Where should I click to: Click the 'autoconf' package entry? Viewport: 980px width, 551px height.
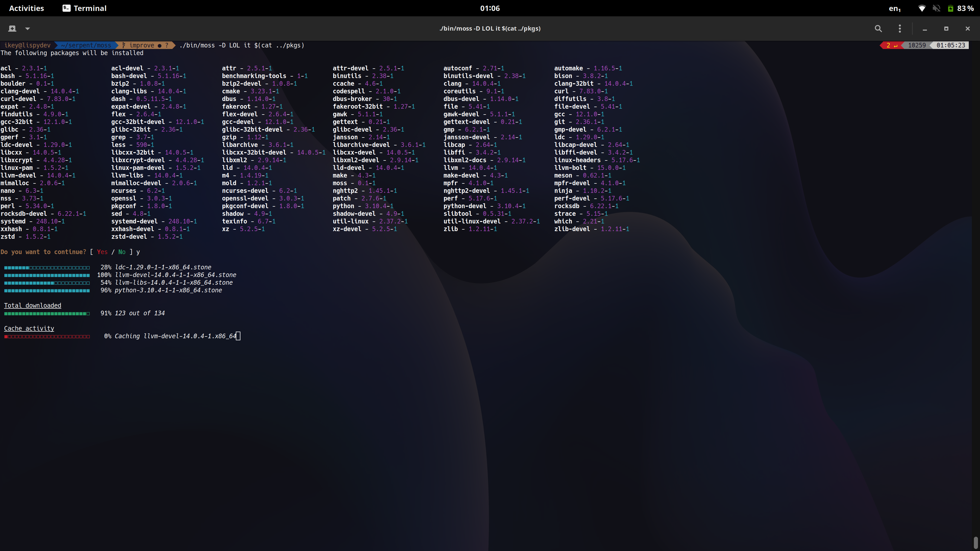point(474,68)
